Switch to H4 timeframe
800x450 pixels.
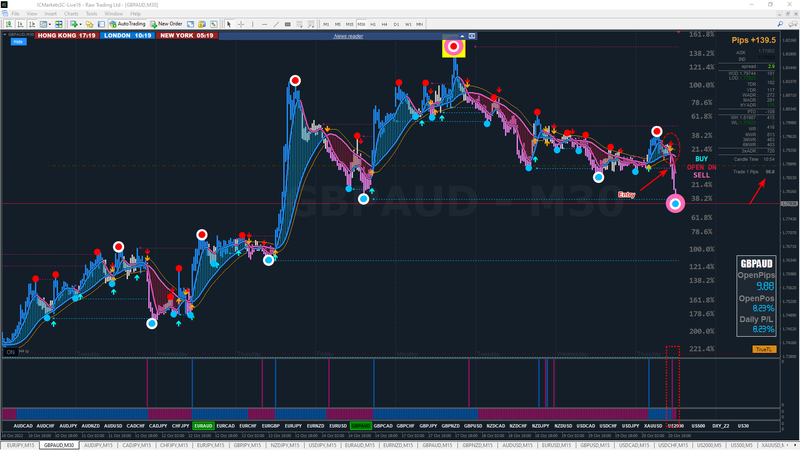[x=385, y=24]
